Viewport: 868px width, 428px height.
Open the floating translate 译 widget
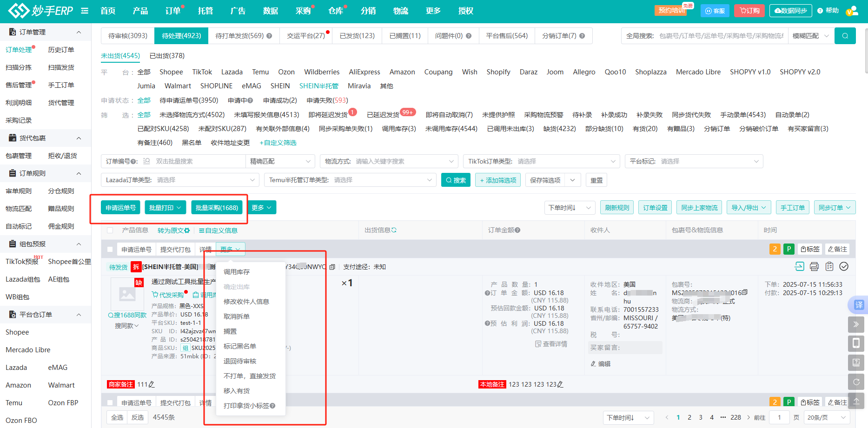coord(858,305)
